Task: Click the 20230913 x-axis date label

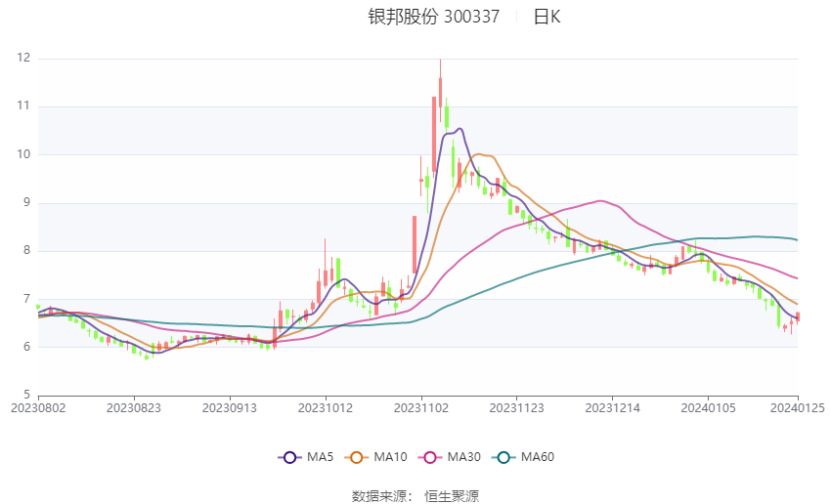Action: coord(230,408)
